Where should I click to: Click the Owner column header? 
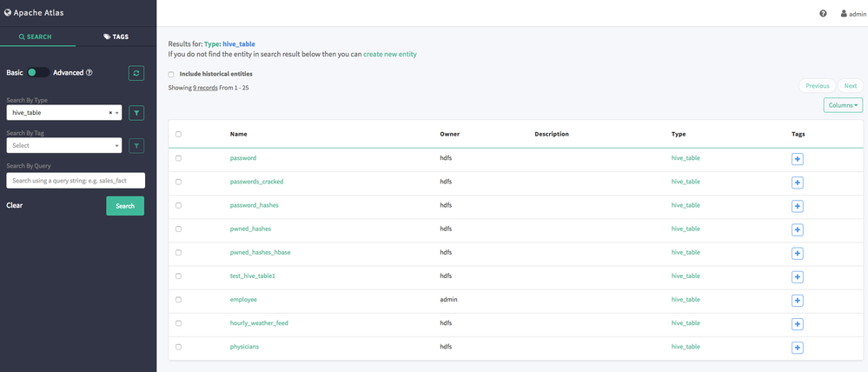click(449, 134)
